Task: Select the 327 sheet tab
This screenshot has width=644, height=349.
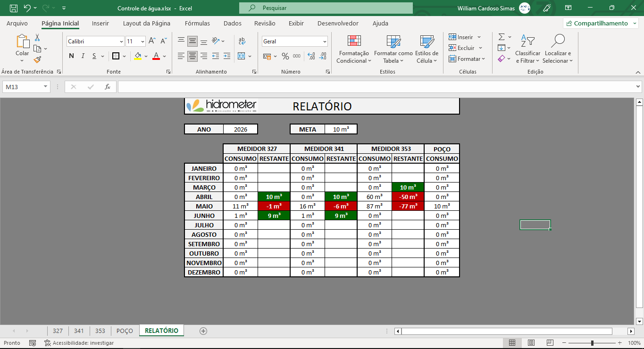Action: pos(58,331)
